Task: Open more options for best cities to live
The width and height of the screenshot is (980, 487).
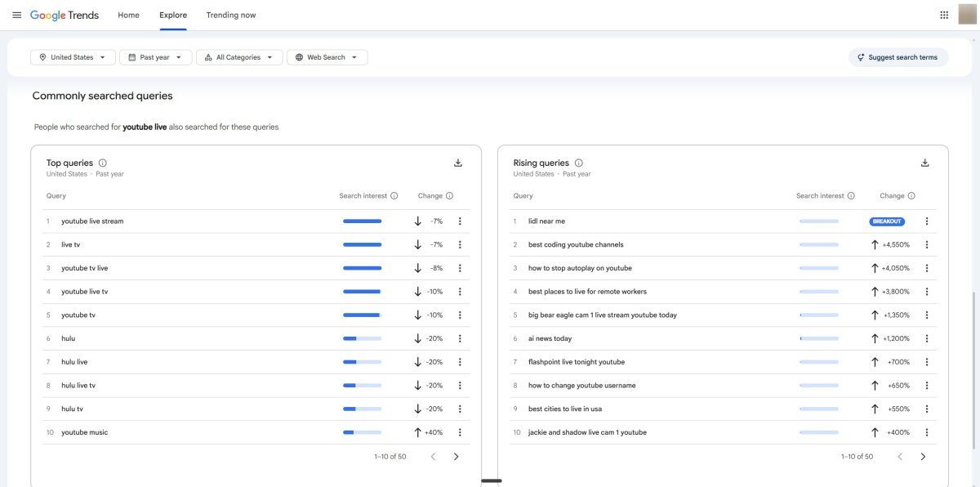Action: point(927,409)
